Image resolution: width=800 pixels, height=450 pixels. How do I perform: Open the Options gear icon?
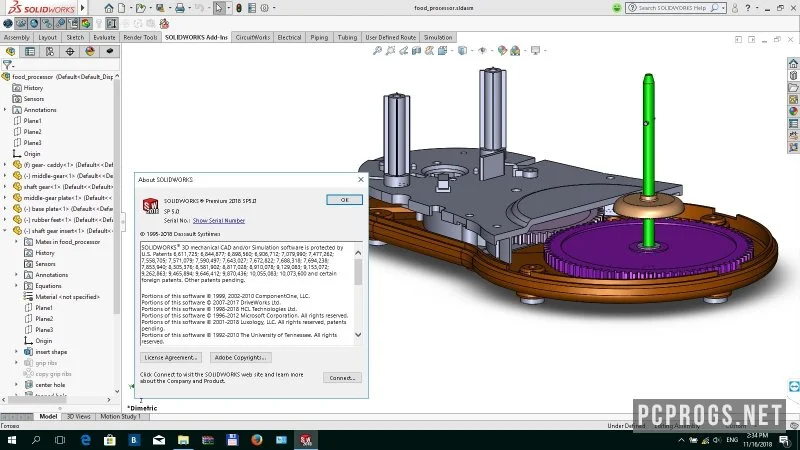pos(264,8)
